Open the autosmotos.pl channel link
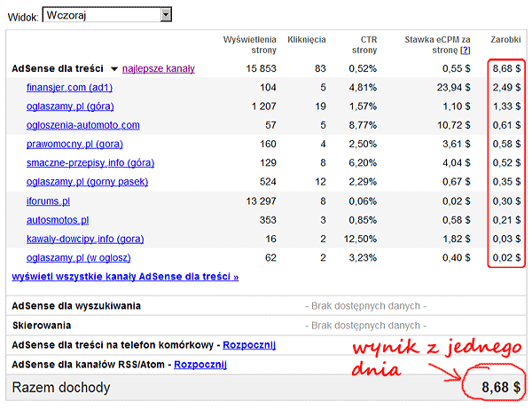Viewport: 532px width, 409px height. (58, 220)
